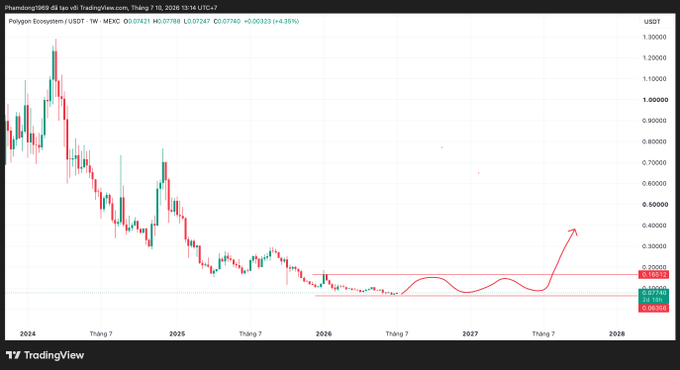
Task: Click the USDT currency label on the price axis
Action: point(652,22)
